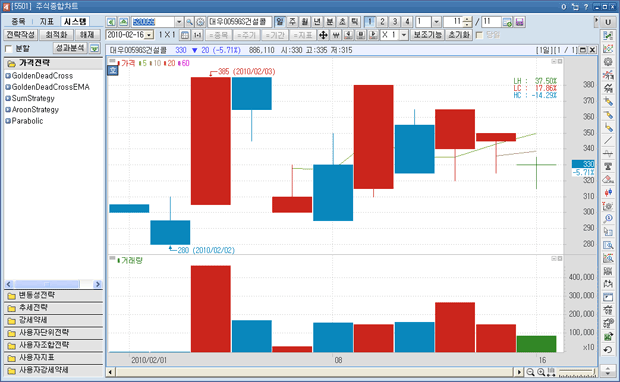Click the trend line drawing tool
This screenshot has height=382, width=620.
[x=608, y=141]
